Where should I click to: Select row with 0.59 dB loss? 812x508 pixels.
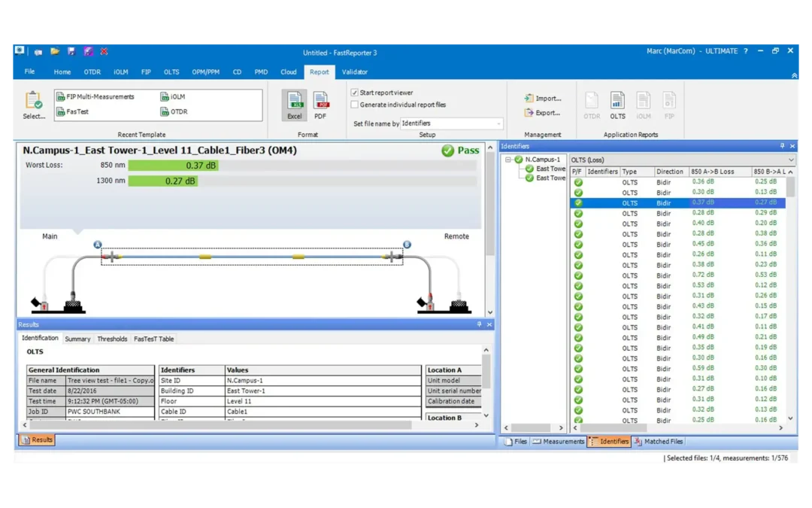678,369
